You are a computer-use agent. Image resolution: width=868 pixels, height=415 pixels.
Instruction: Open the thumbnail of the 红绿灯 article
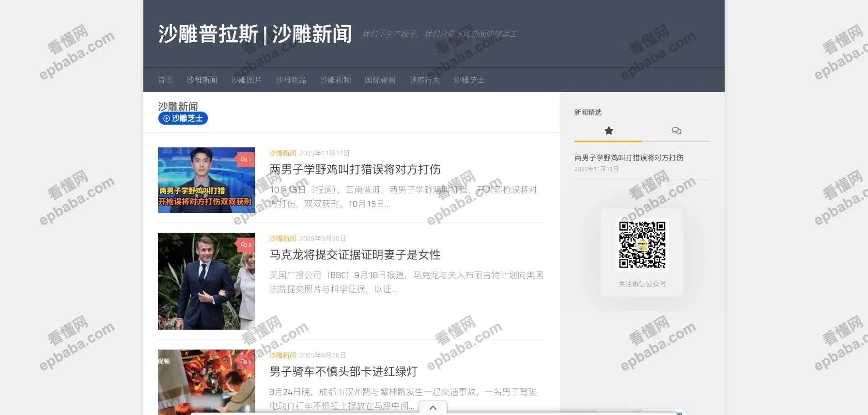(206, 382)
